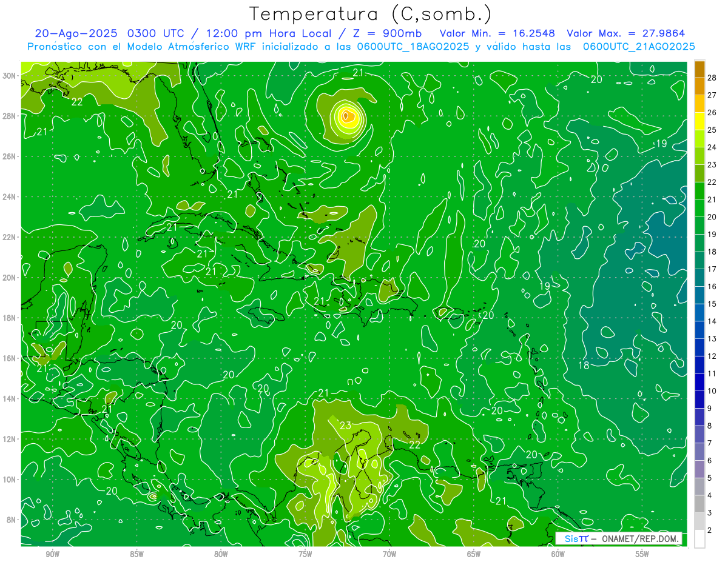
Task: Click the '23' contour label on map
Action: click(x=346, y=426)
